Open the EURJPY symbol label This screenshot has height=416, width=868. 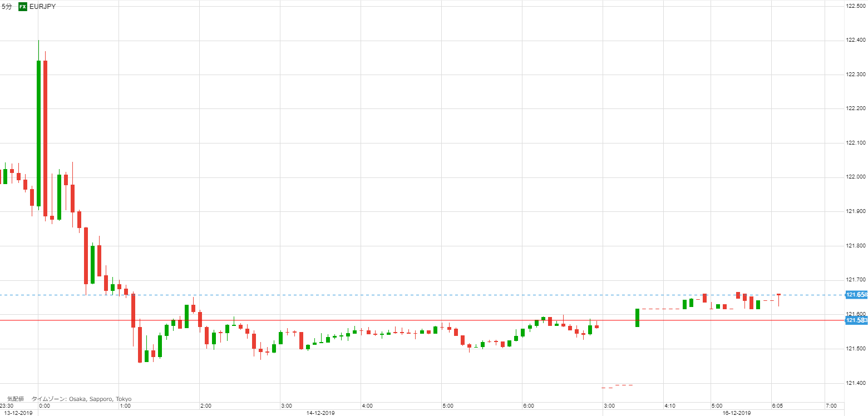point(42,7)
